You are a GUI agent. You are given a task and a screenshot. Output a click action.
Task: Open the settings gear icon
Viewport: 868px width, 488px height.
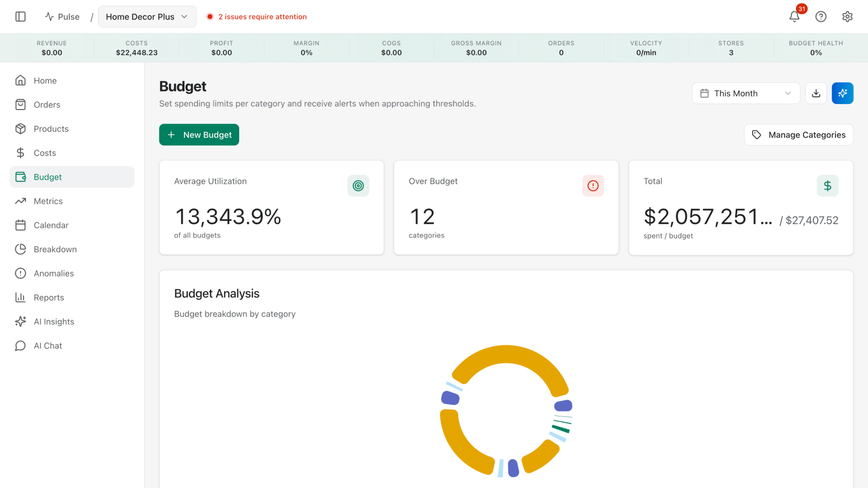pyautogui.click(x=847, y=17)
